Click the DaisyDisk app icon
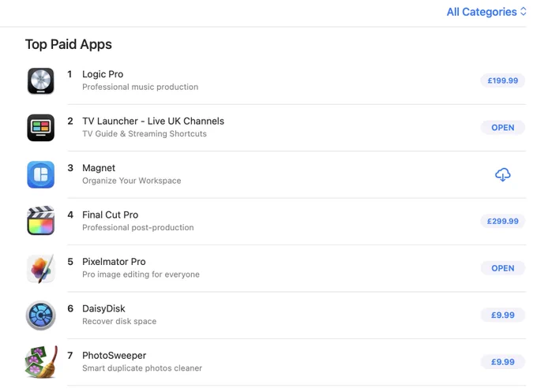This screenshot has width=537, height=392. [41, 315]
